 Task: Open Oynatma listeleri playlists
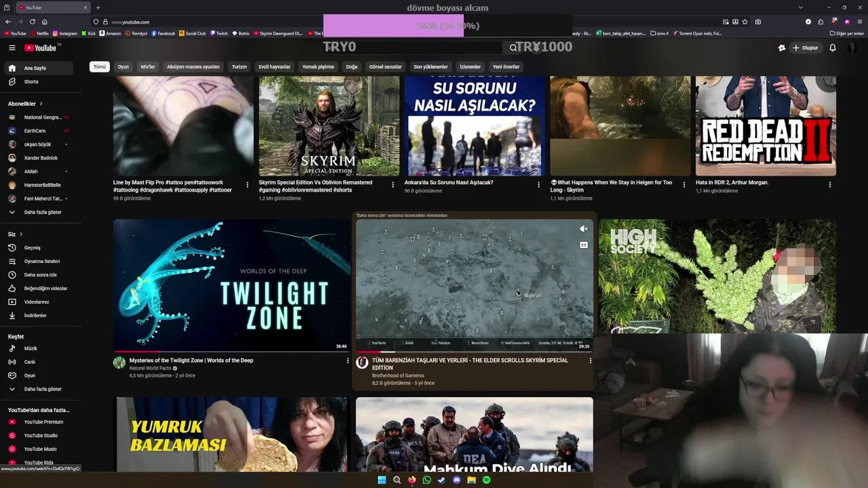(x=38, y=262)
